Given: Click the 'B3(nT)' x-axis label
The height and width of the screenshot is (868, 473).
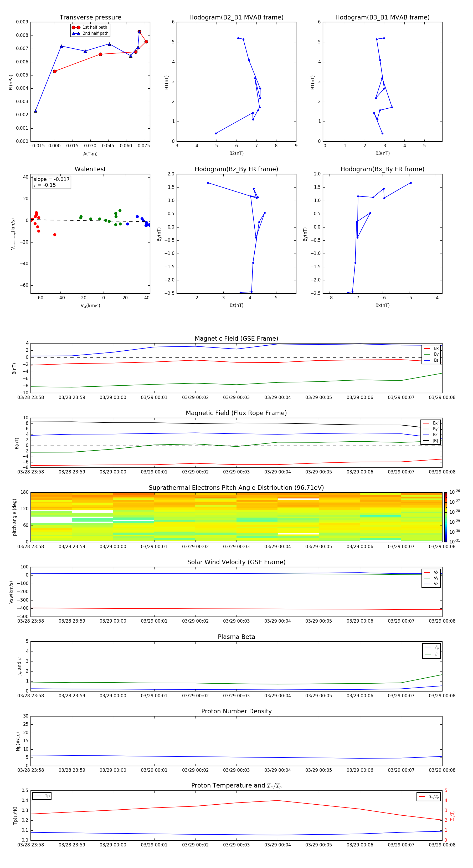Looking at the screenshot, I should pos(382,153).
